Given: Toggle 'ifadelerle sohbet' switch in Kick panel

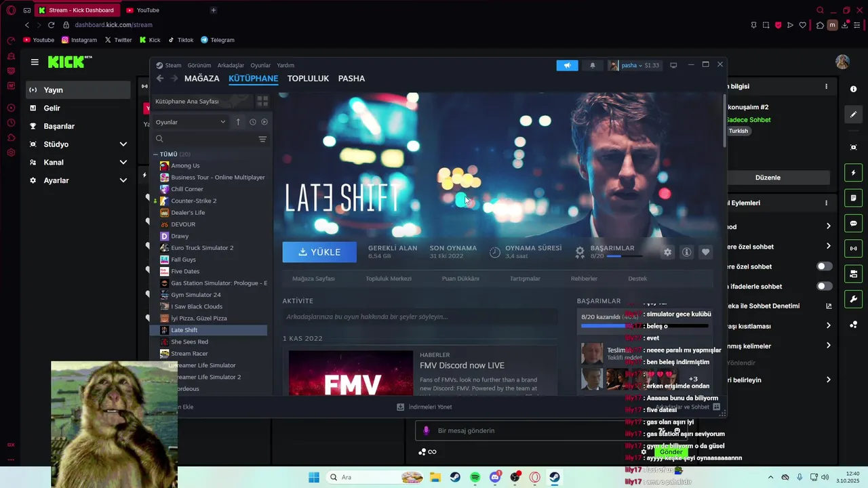Looking at the screenshot, I should pyautogui.click(x=825, y=286).
